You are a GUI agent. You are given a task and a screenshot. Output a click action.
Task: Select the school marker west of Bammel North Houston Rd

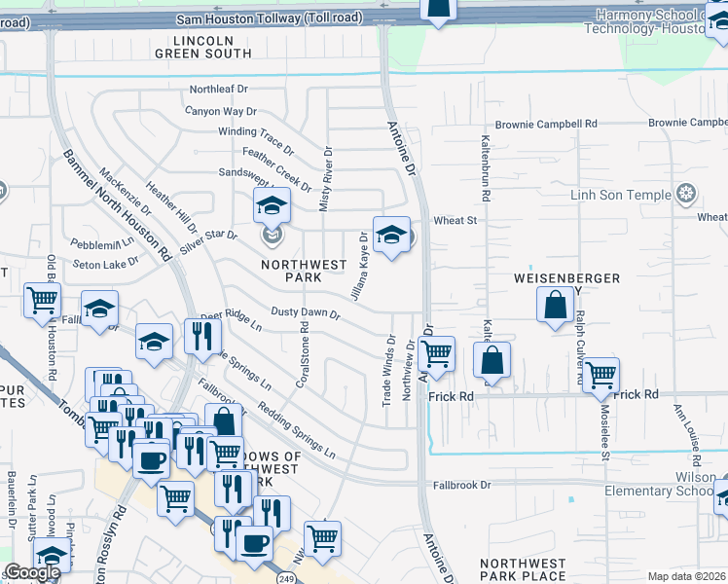click(99, 310)
